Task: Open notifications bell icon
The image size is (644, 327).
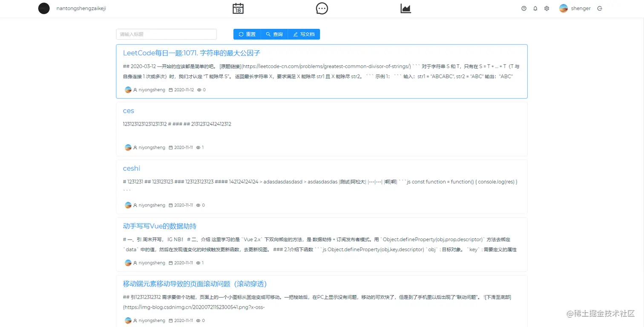Action: (x=535, y=9)
